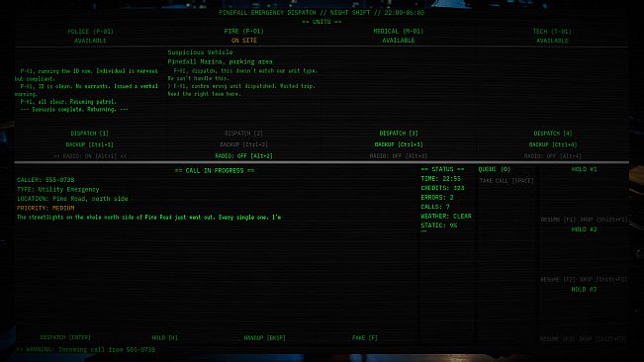Click DISPATCH [3] for Medical unit

coord(399,134)
